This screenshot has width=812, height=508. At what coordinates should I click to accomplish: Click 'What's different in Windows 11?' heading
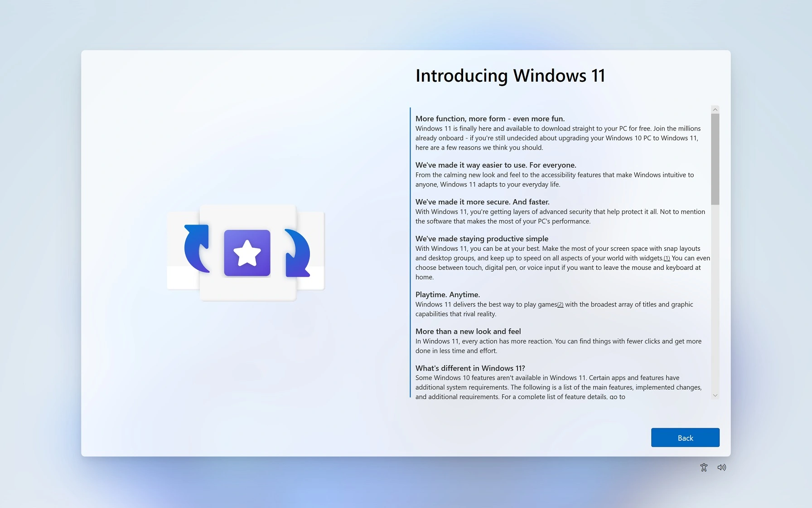[470, 368]
